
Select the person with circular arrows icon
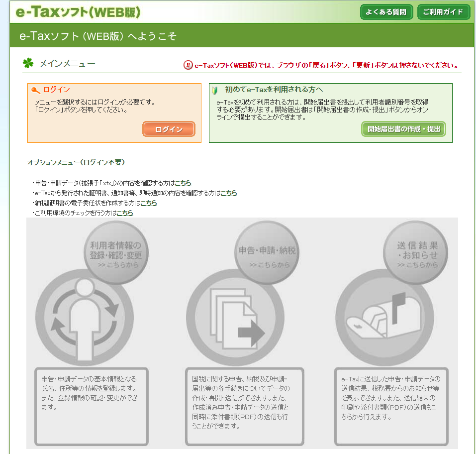[85, 318]
